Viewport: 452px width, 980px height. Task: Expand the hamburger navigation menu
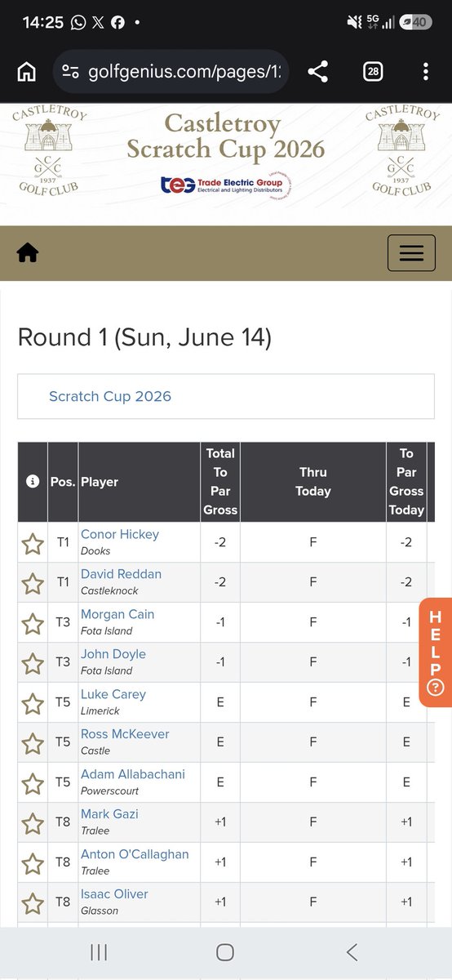pos(411,253)
